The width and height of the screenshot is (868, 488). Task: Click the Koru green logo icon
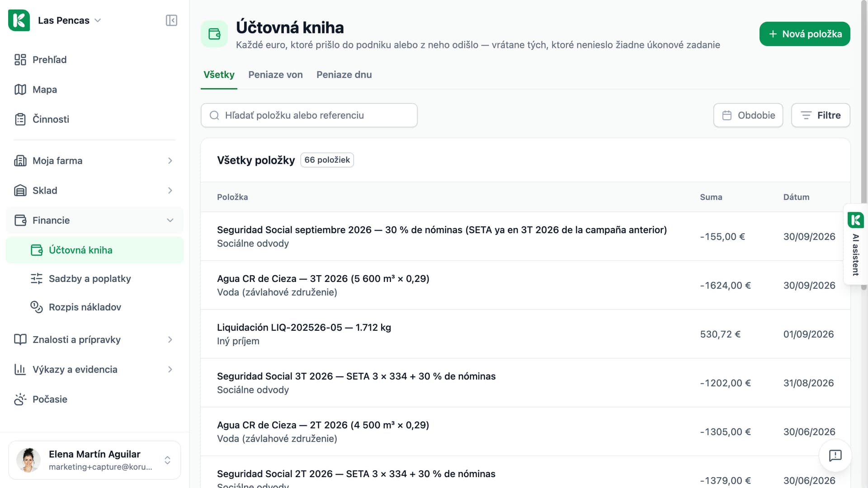[x=19, y=20]
